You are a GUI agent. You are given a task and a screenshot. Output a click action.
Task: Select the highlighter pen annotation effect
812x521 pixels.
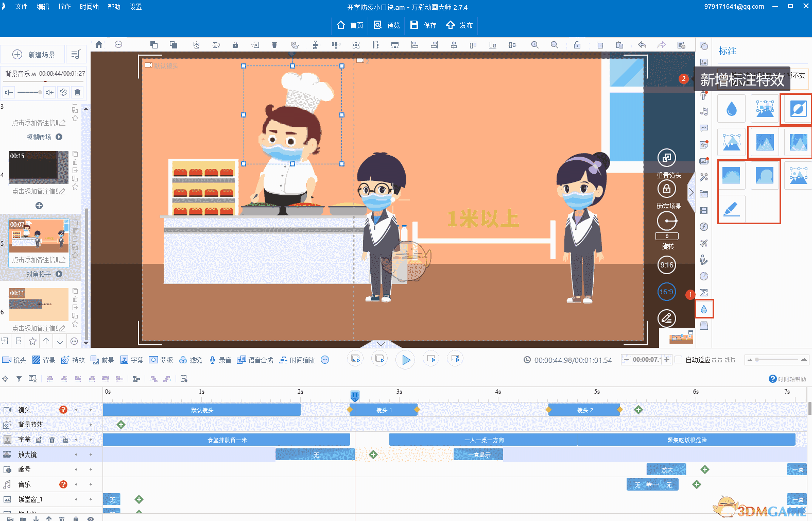pyautogui.click(x=731, y=209)
